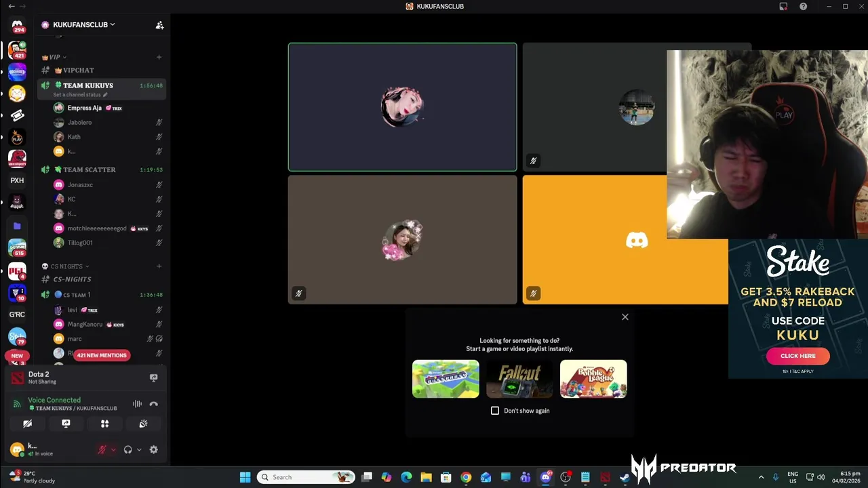Turn on camera in voice panel
The image size is (868, 488).
(x=27, y=424)
